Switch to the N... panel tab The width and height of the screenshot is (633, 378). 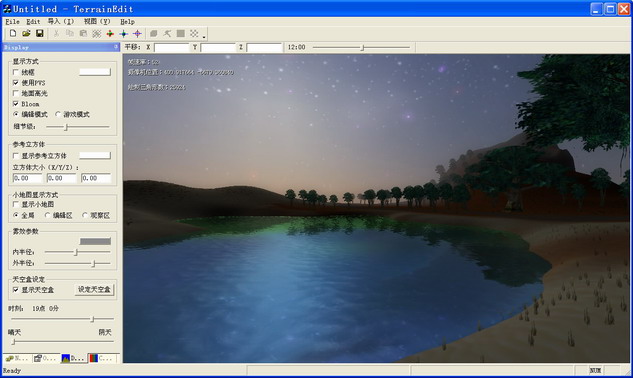(x=17, y=358)
